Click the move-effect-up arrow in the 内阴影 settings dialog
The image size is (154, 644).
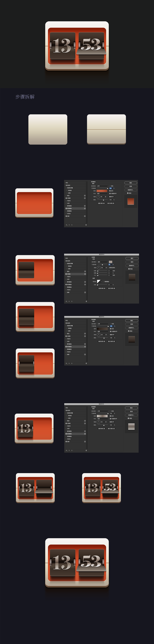coord(69,301)
